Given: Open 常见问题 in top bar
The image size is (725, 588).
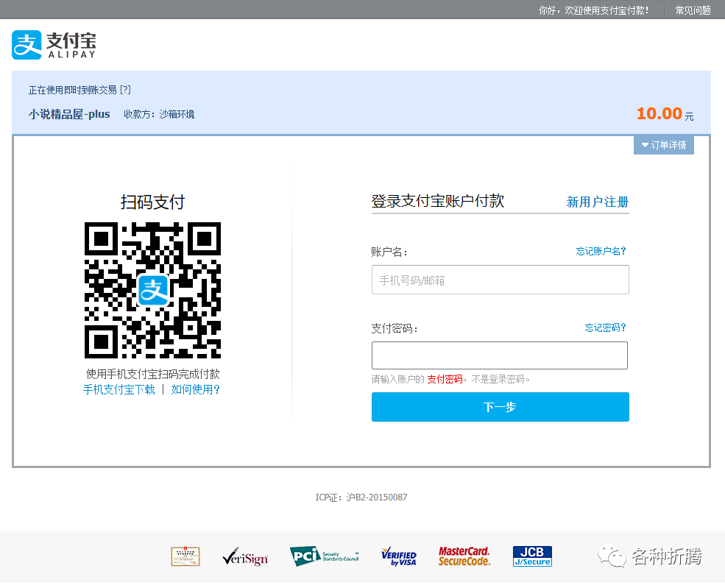Looking at the screenshot, I should coord(693,10).
